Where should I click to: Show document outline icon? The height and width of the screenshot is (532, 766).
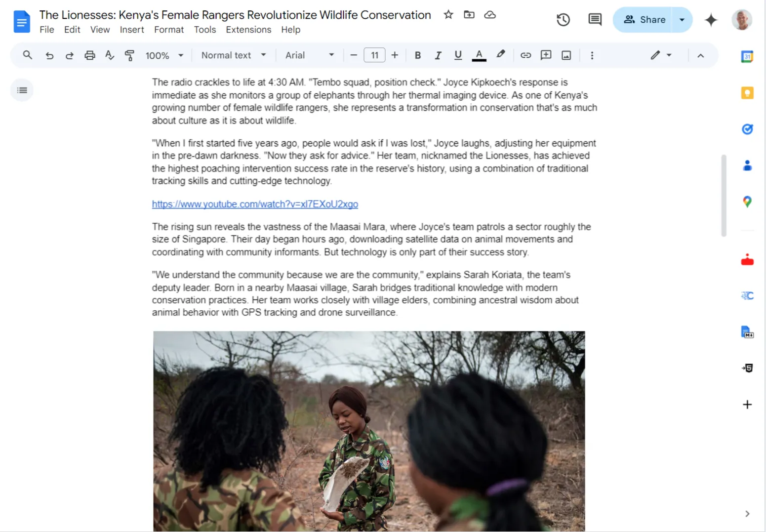[x=22, y=90]
